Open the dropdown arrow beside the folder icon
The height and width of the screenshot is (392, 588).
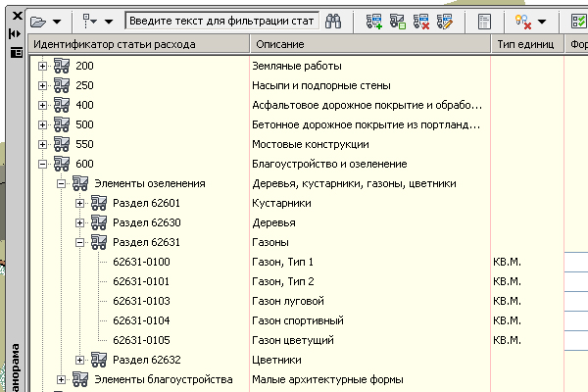pyautogui.click(x=57, y=22)
